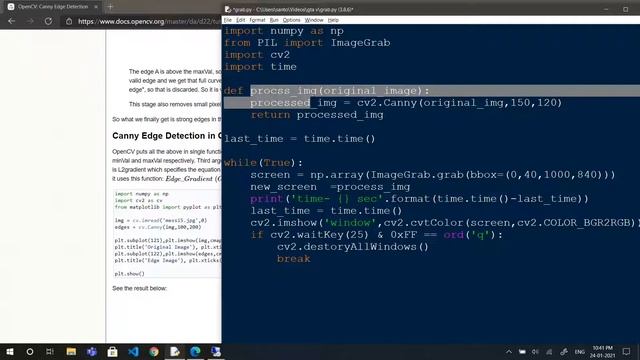This screenshot has width=640, height=360.
Task: Click 'plt.show()' in the browser code sample
Action: (x=129, y=274)
